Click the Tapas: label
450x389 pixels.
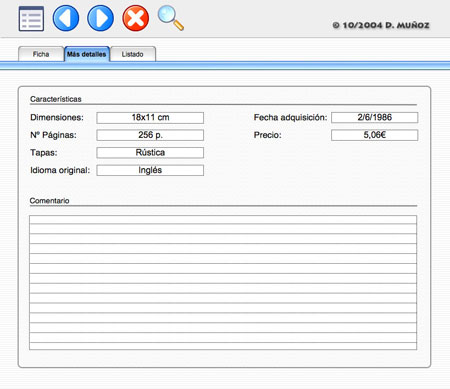pos(44,153)
